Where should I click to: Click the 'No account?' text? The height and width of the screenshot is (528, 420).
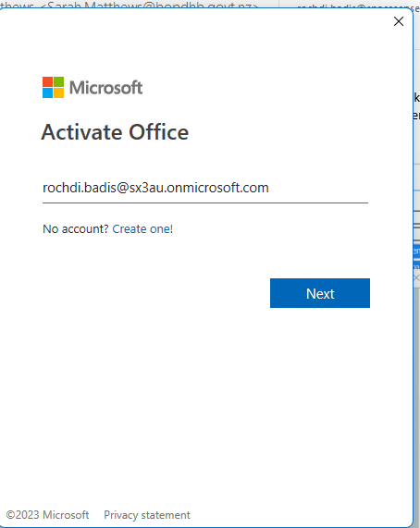(x=76, y=229)
